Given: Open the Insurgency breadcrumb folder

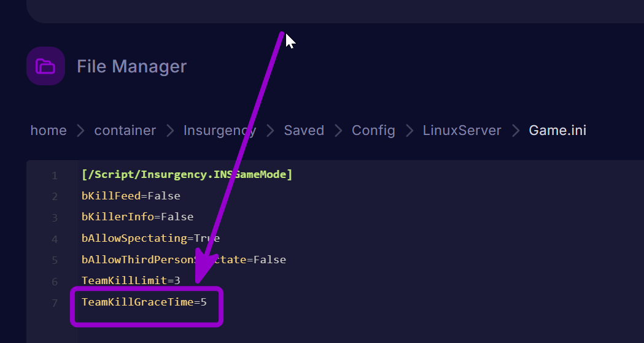Looking at the screenshot, I should 220,131.
